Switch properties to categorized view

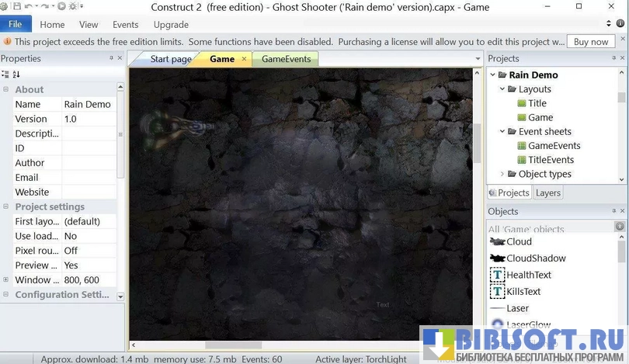(5, 75)
